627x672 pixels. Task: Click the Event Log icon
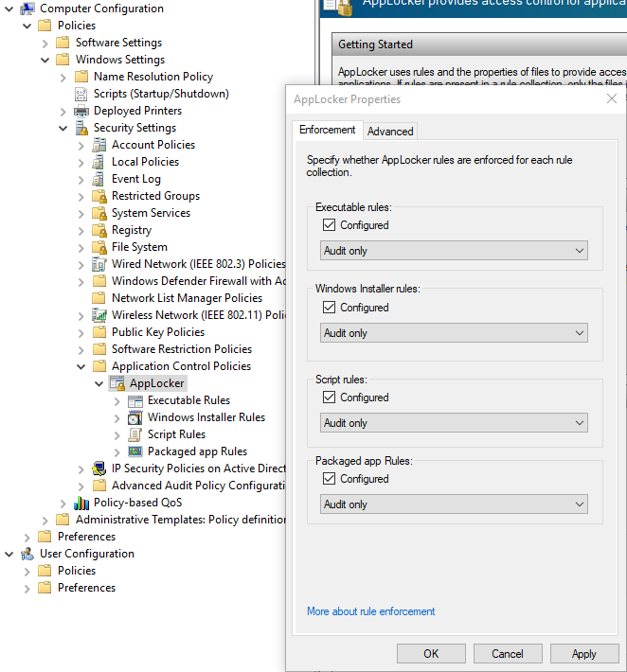[x=99, y=179]
